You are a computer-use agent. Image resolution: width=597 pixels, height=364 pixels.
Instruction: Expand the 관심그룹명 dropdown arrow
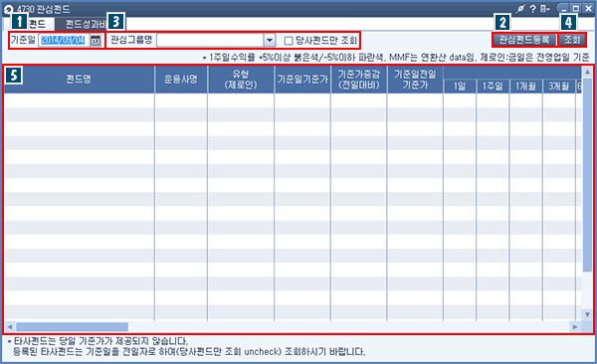(270, 40)
